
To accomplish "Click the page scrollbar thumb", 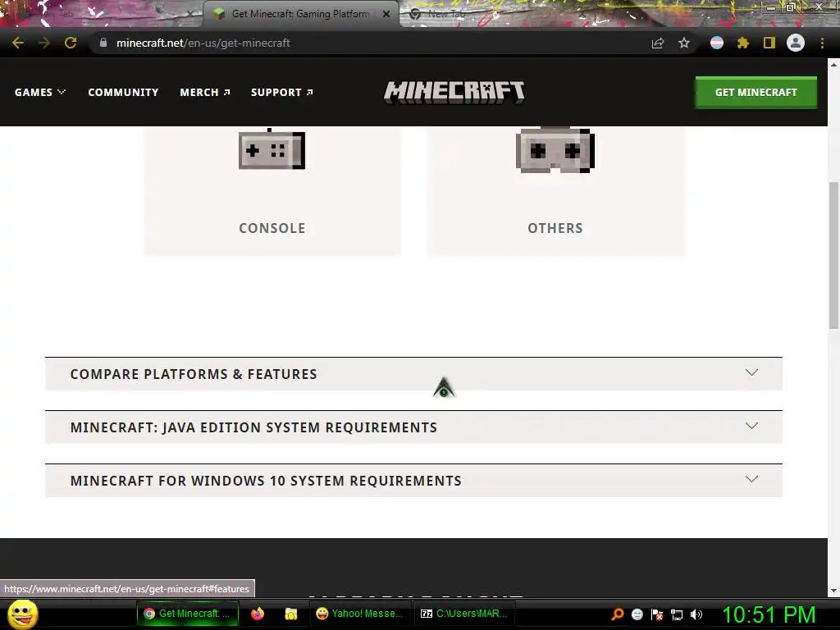I will coord(833,255).
